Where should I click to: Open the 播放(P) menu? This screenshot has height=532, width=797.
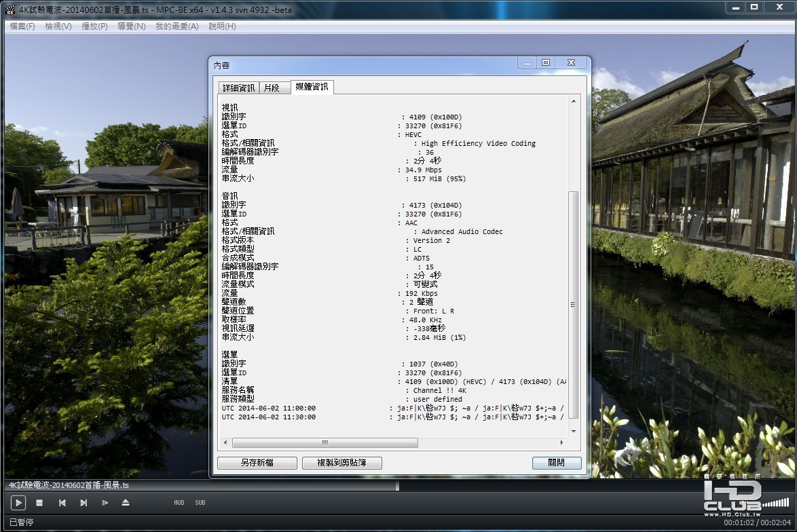(94, 26)
